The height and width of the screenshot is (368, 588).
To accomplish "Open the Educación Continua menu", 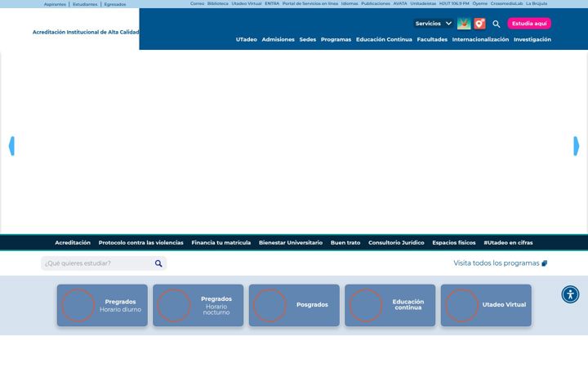I will 384,39.
